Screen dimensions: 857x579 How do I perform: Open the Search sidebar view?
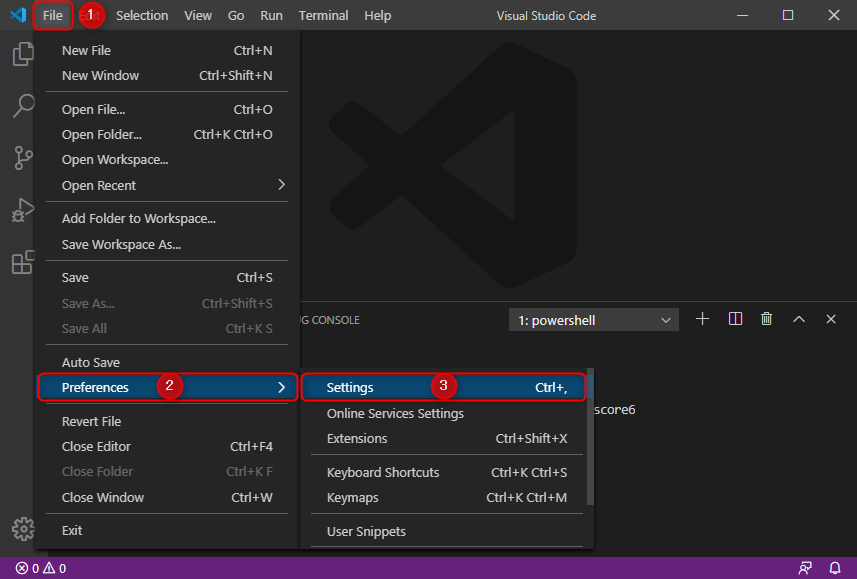click(x=22, y=106)
